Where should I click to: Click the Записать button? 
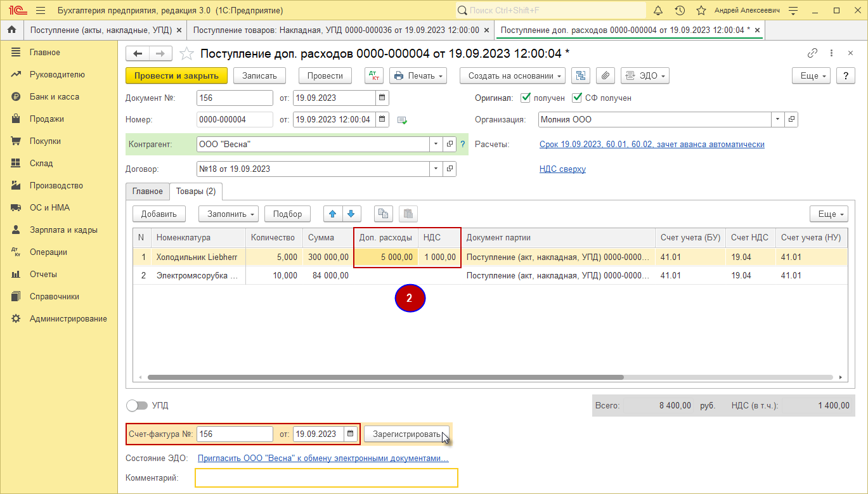[x=260, y=75]
